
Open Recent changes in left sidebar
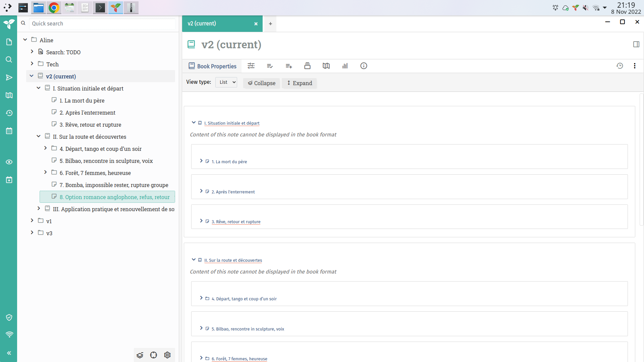(x=9, y=113)
